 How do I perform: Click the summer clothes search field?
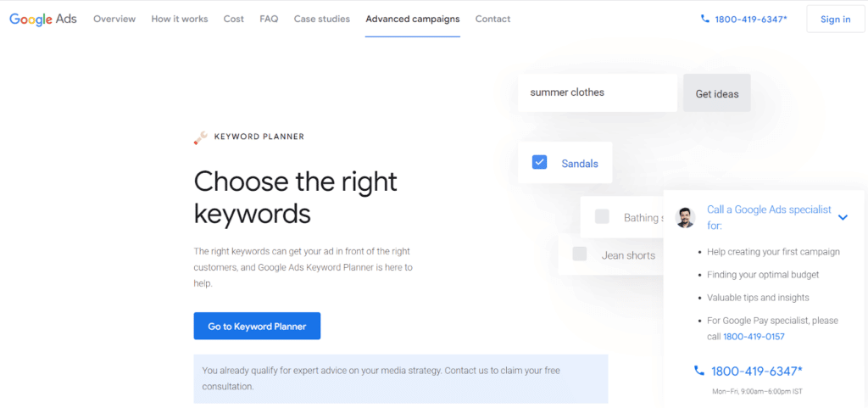click(x=598, y=93)
